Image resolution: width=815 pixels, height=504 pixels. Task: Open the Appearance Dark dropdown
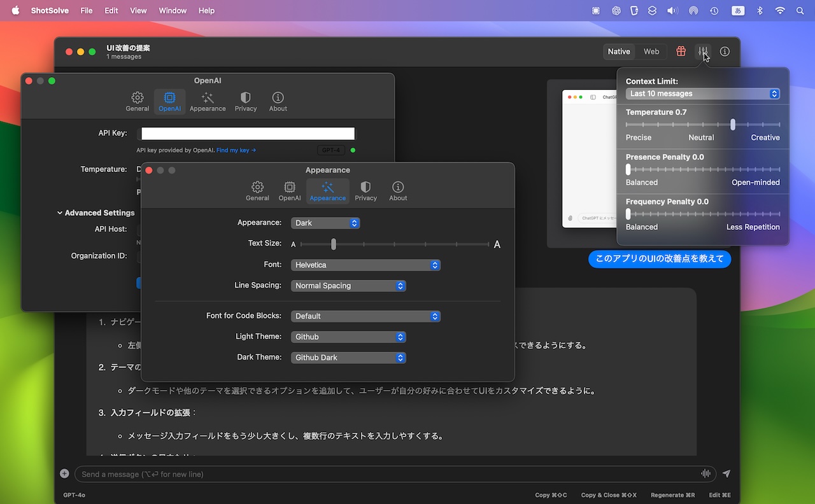pos(325,223)
